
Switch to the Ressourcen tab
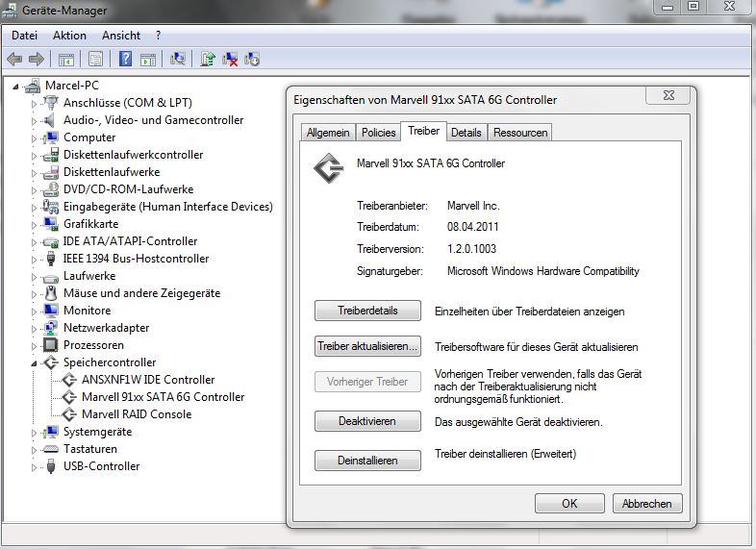click(x=520, y=133)
